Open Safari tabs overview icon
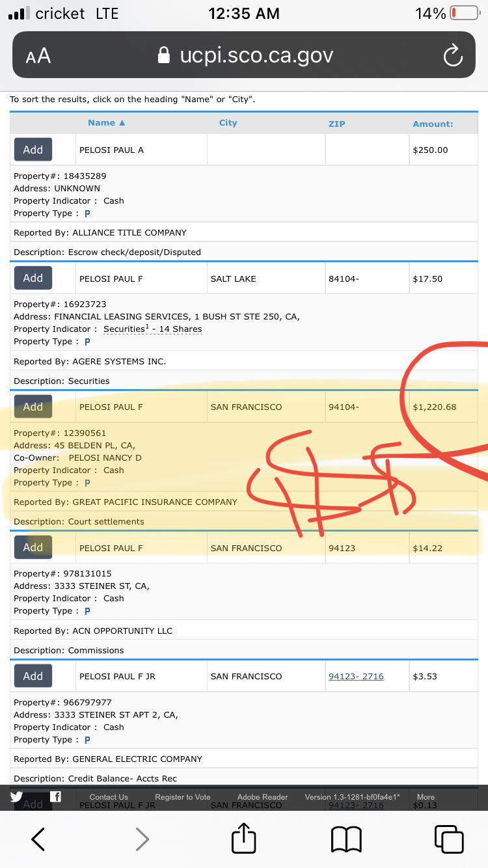Screen dimensions: 488x868 449,839
